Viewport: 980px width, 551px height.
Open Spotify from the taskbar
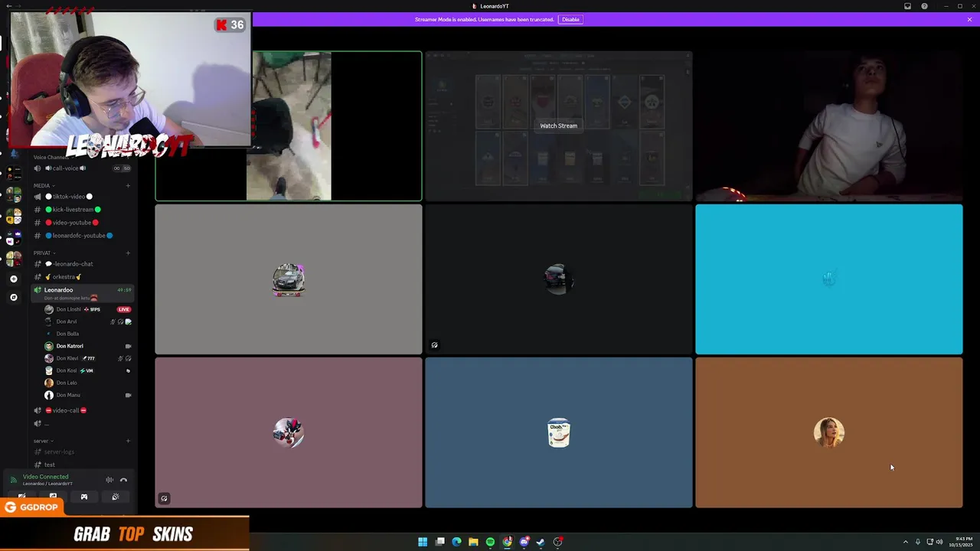pyautogui.click(x=490, y=542)
